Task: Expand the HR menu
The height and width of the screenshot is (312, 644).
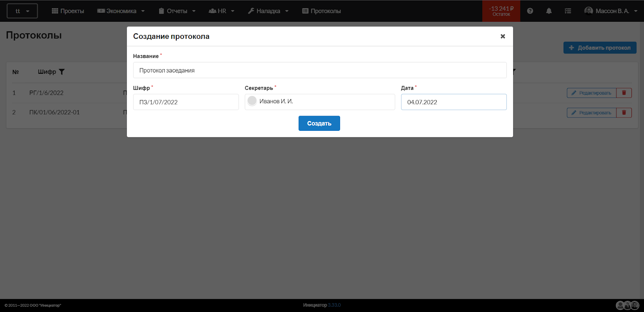Action: 221,11
